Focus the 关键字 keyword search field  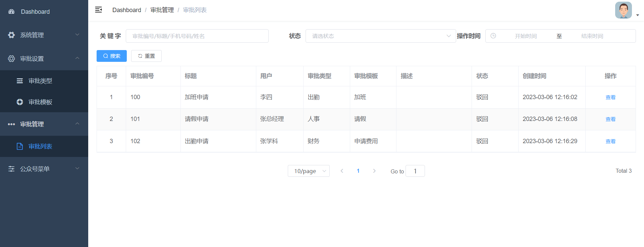[x=197, y=36]
